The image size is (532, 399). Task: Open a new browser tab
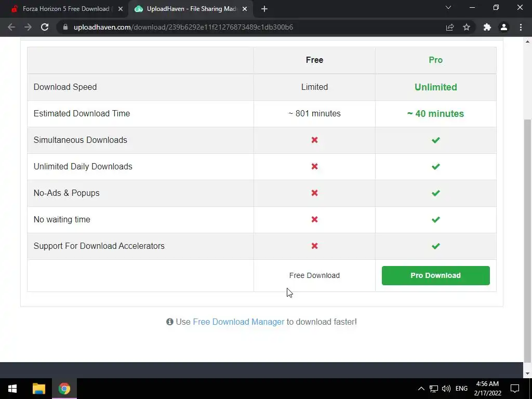(x=264, y=9)
